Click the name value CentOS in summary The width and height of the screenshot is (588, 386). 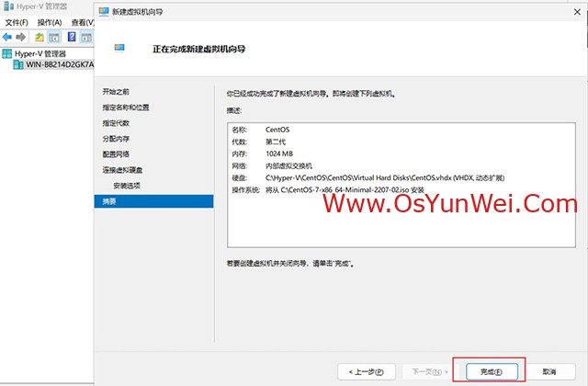[277, 130]
